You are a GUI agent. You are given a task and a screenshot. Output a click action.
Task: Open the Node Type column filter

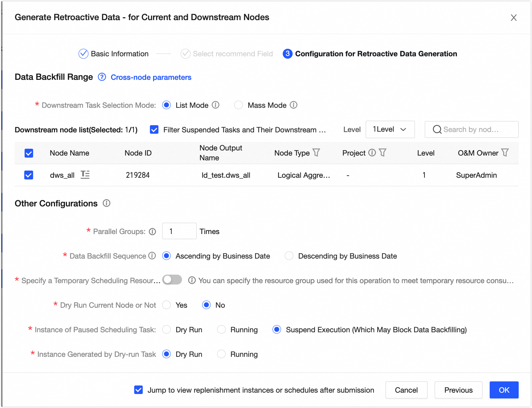point(316,153)
